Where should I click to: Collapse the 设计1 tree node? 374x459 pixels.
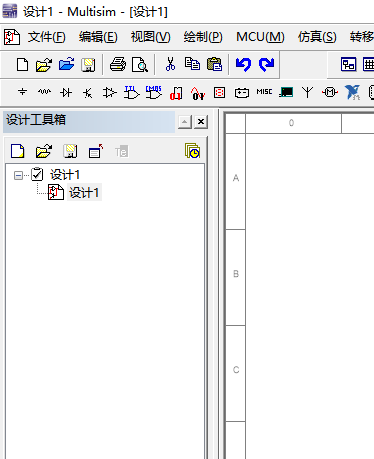(x=18, y=175)
